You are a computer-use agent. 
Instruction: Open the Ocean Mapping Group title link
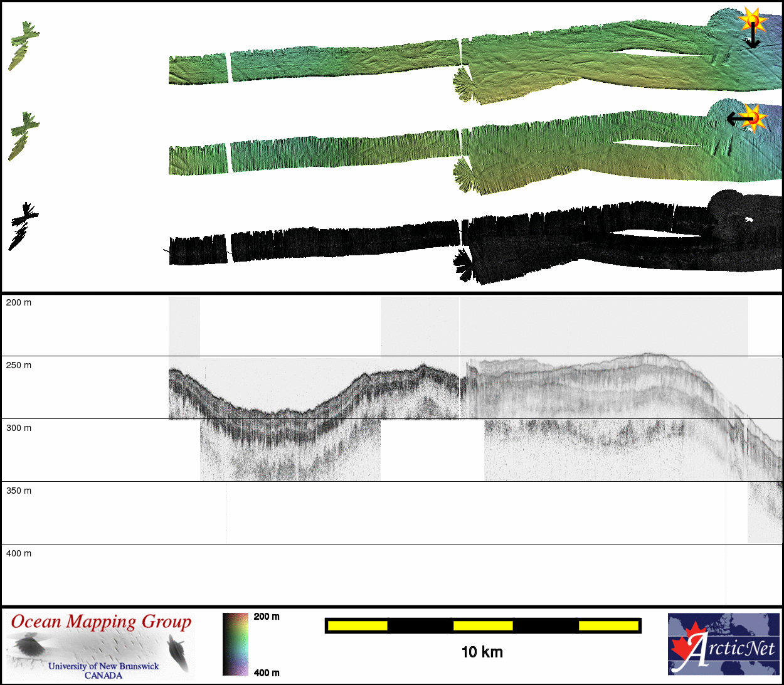pos(101,622)
